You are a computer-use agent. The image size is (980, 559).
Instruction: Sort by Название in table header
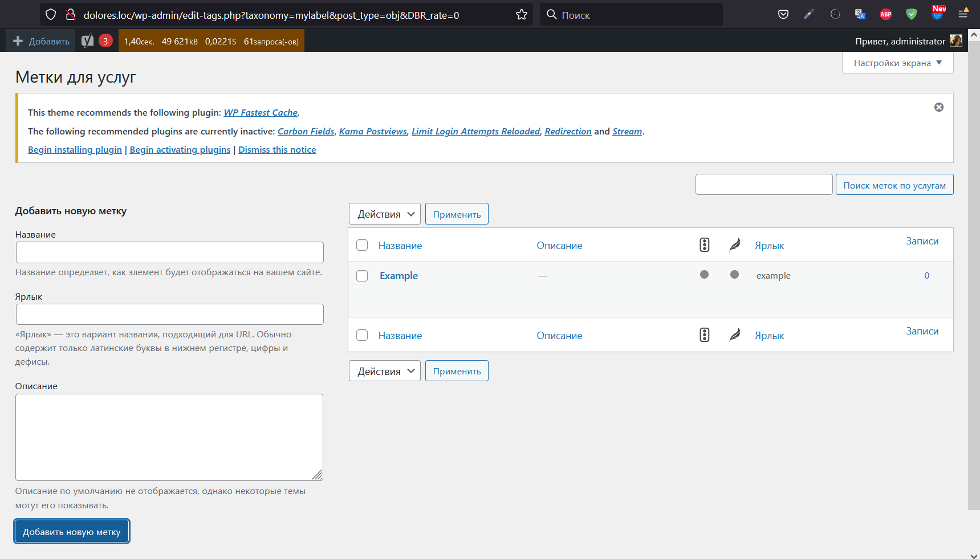pos(400,246)
